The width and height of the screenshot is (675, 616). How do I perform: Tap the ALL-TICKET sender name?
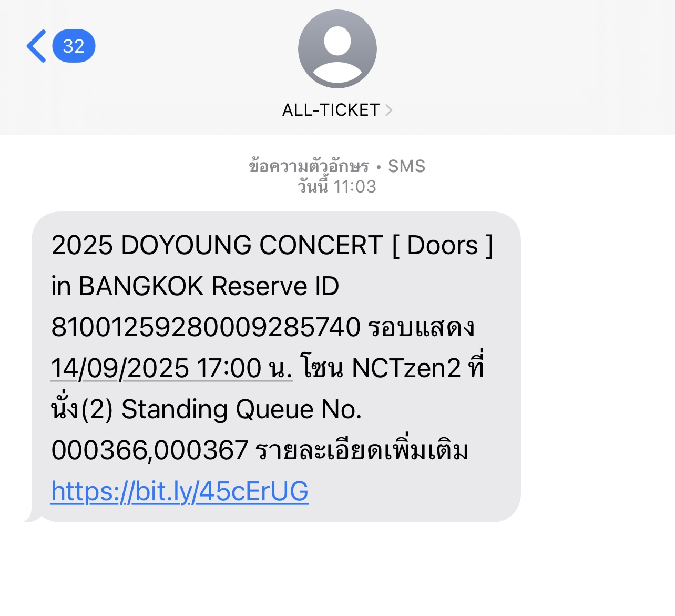[331, 110]
